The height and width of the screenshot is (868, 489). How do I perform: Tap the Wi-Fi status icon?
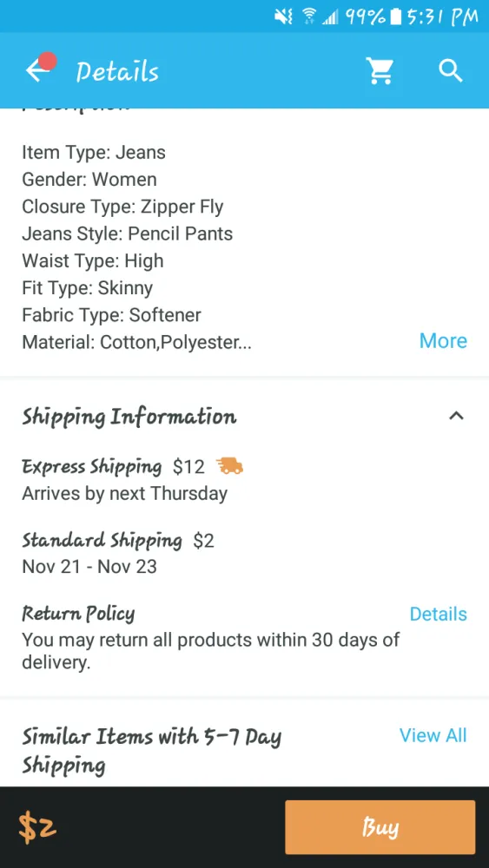309,16
